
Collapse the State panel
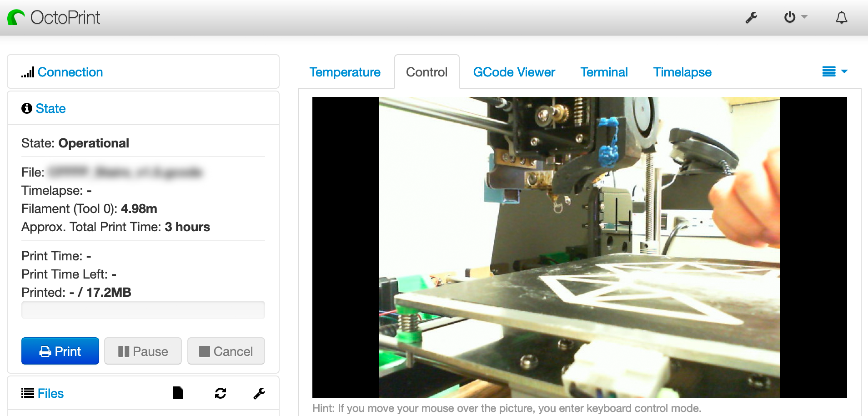[x=50, y=108]
